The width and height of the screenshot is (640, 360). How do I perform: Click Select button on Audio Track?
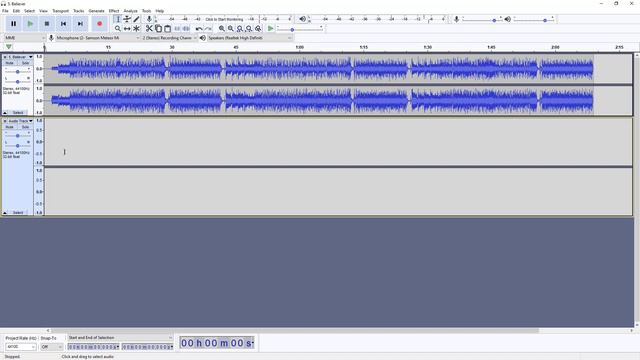[x=18, y=213]
